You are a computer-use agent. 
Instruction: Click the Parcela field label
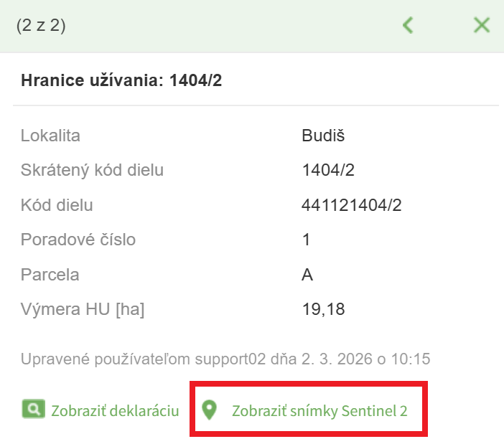click(50, 275)
